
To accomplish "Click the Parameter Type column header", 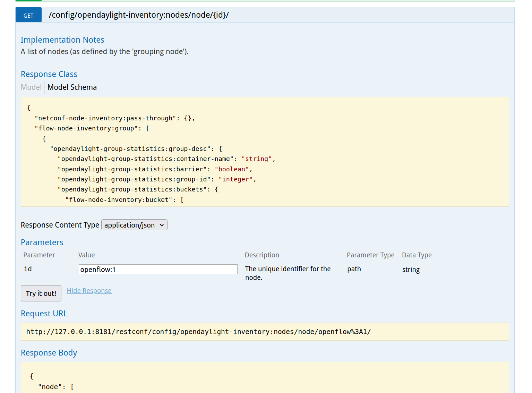I will [x=370, y=255].
